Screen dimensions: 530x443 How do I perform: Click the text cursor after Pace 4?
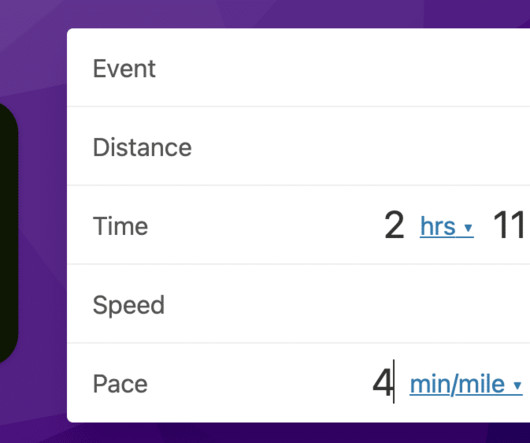click(x=393, y=382)
